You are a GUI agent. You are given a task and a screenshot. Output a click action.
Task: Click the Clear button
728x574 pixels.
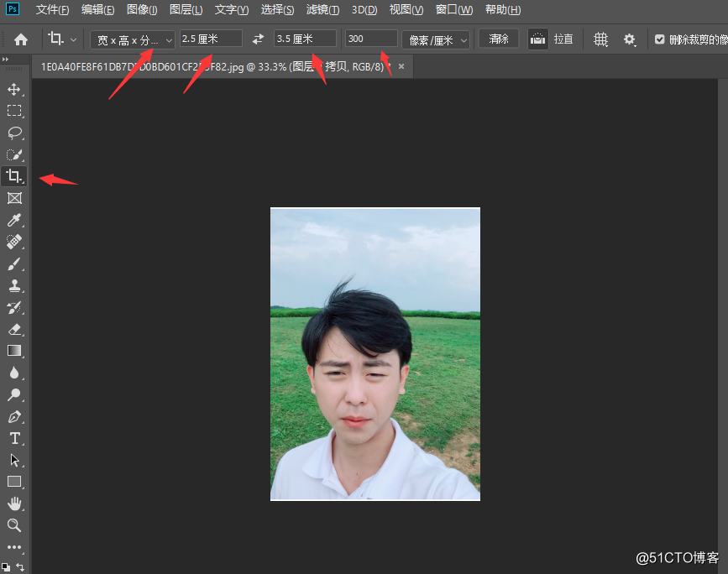click(x=498, y=39)
